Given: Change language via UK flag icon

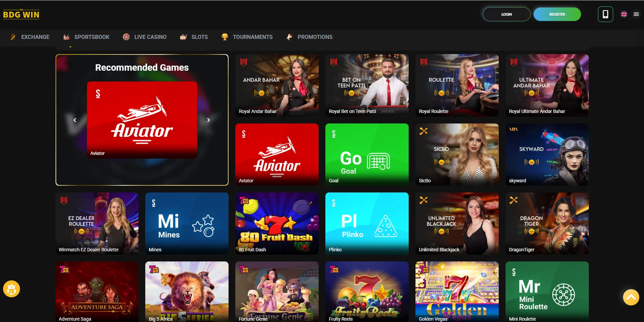Looking at the screenshot, I should pos(624,14).
